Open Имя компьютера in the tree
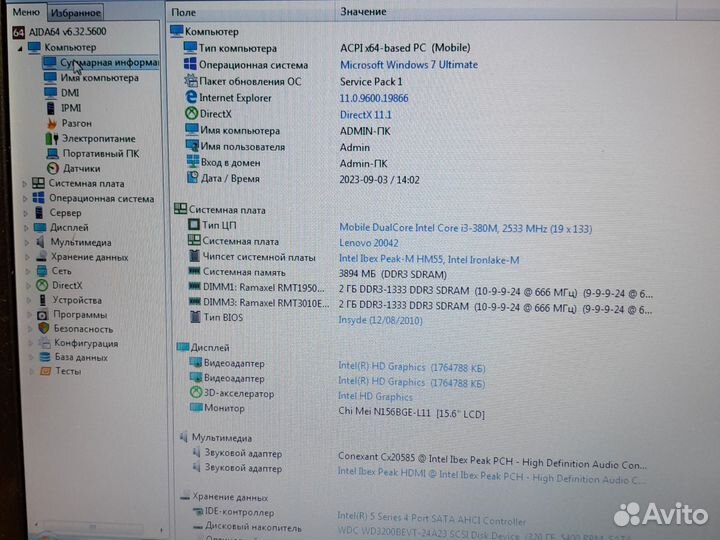The width and height of the screenshot is (720, 540). 100,78
